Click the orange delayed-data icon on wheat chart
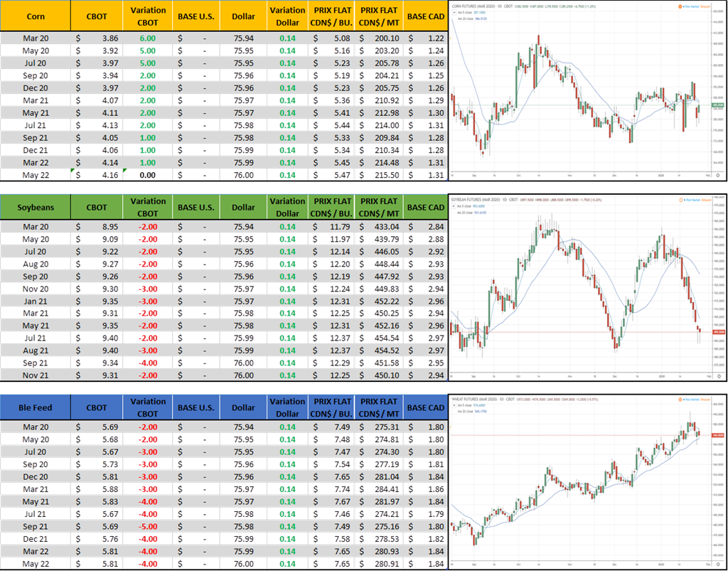The width and height of the screenshot is (728, 571). pos(680,398)
